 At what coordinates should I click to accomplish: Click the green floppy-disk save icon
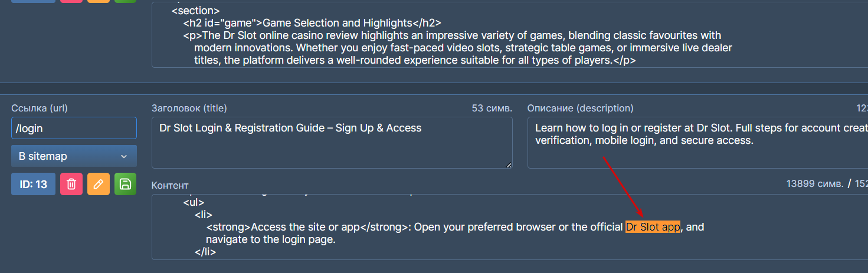coord(125,184)
